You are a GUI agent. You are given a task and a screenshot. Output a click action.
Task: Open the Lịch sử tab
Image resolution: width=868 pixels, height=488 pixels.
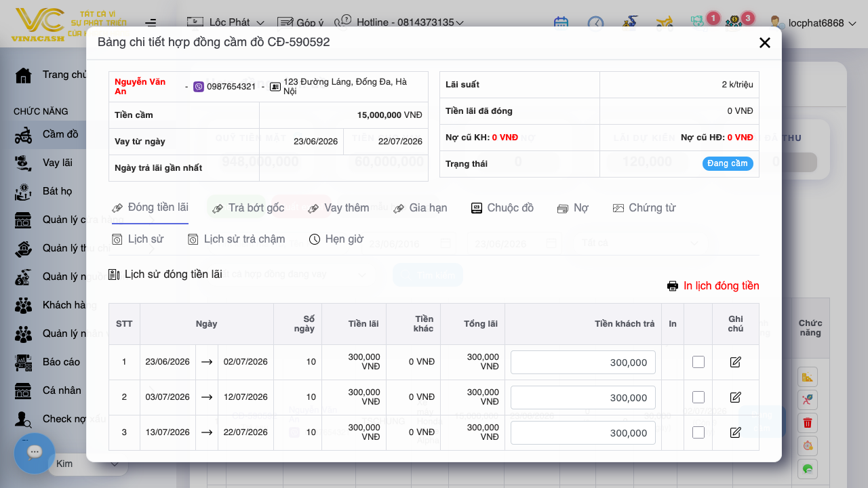[137, 239]
